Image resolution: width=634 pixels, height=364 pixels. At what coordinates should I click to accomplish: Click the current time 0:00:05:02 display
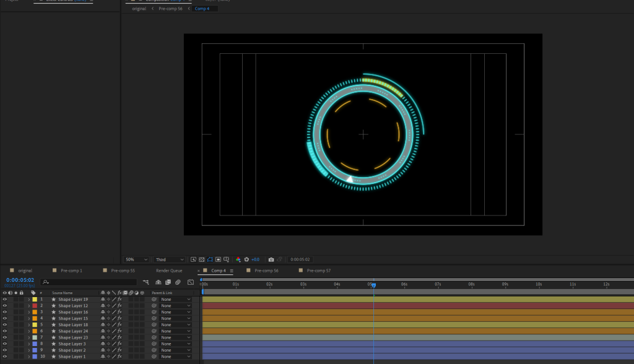pos(20,280)
